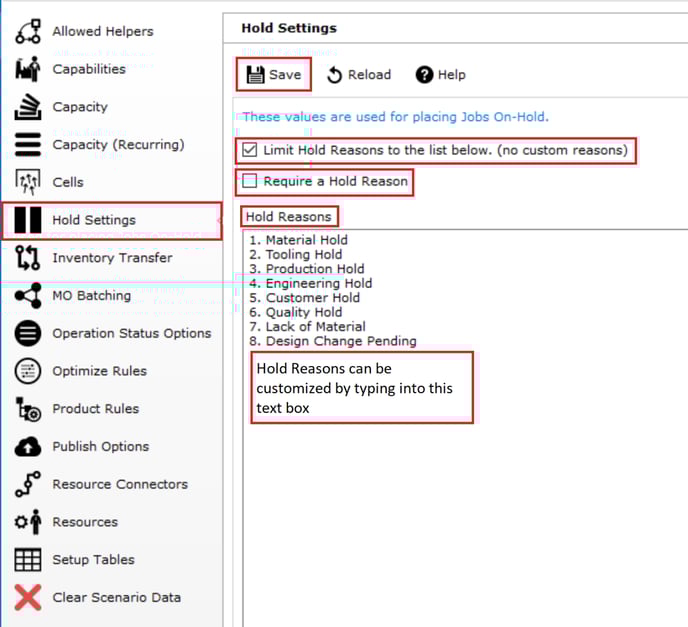Screen dimensions: 688x627
Task: Open Allowed Helpers via its node icon
Action: pyautogui.click(x=28, y=31)
